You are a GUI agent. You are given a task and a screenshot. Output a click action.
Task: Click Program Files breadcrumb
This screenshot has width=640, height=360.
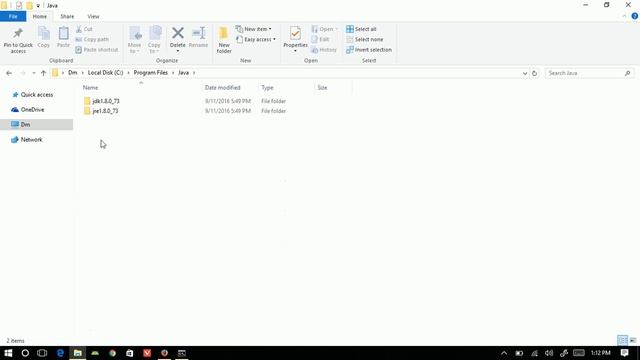(151, 73)
